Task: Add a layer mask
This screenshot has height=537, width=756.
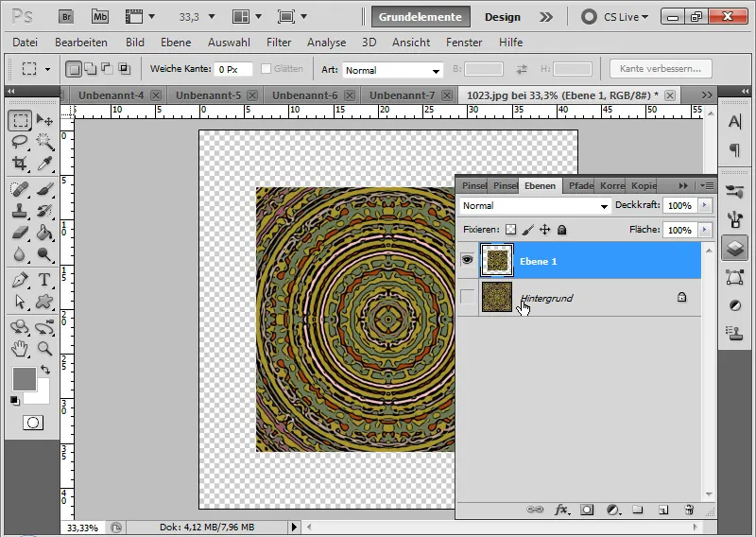Action: 587,510
